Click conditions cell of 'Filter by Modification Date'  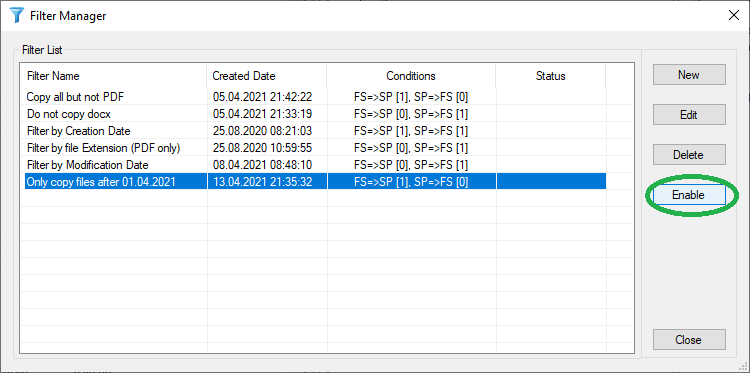click(411, 165)
